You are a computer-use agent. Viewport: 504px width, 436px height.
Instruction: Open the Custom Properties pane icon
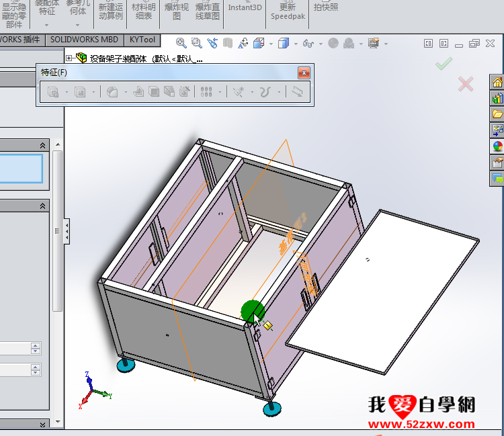(x=497, y=162)
